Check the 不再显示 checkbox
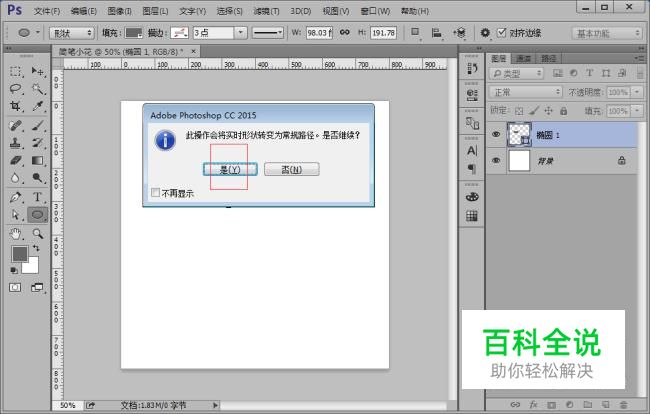The image size is (650, 414). [x=156, y=193]
